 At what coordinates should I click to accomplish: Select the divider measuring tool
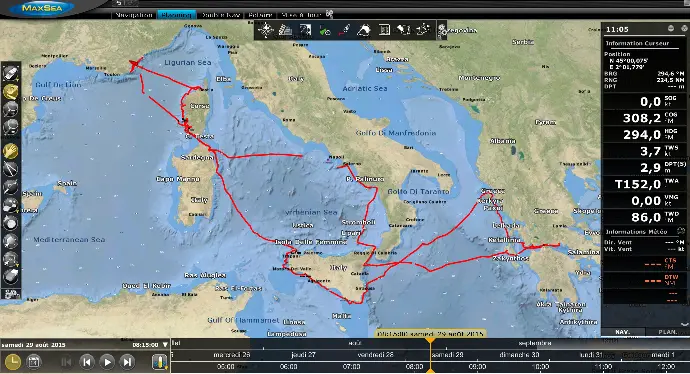click(x=11, y=169)
